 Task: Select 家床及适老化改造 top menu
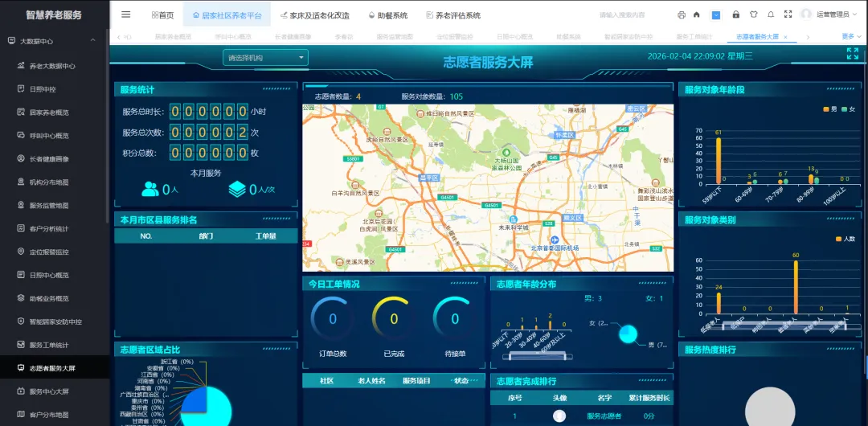[x=315, y=15]
